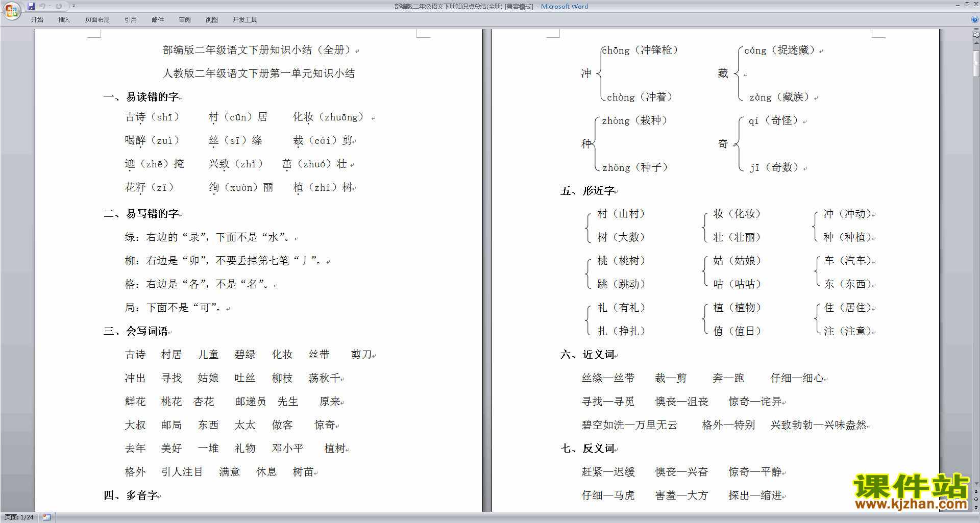Click the word 邮递员
The width and height of the screenshot is (980, 523).
tap(251, 402)
